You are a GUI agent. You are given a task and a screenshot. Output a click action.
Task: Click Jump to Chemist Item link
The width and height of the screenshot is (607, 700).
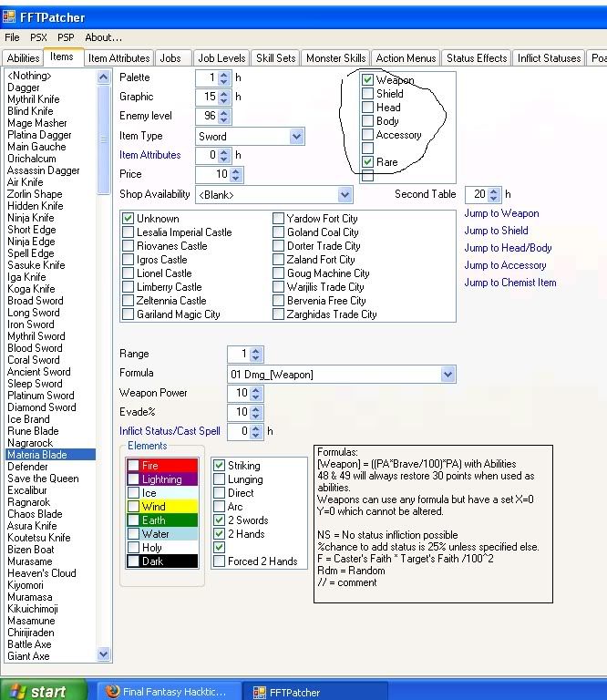pos(510,283)
